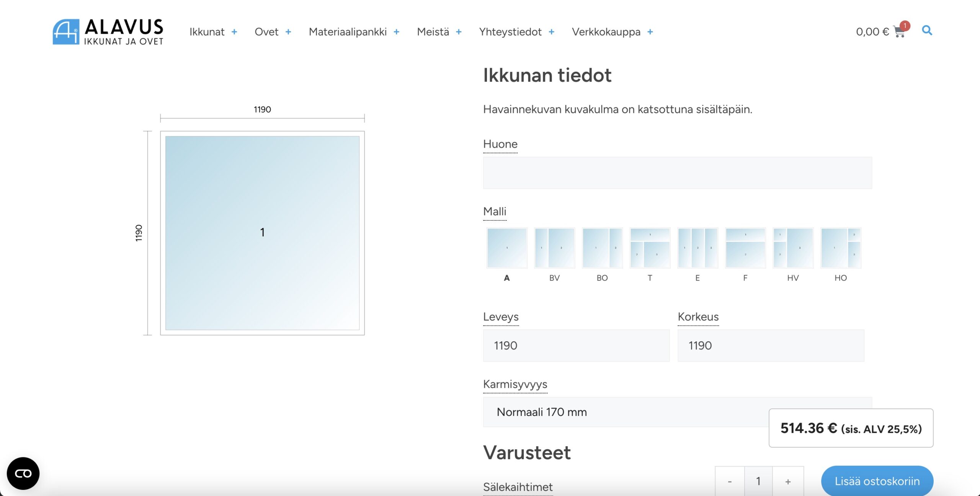Image resolution: width=980 pixels, height=496 pixels.
Task: Expand the Ikkunat menu plus sign
Action: click(x=234, y=32)
